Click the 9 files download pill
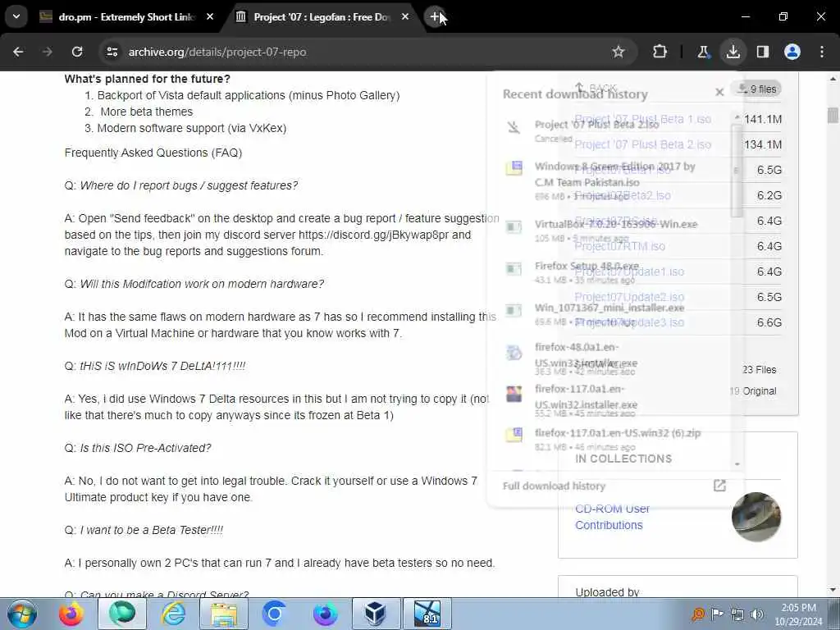Image resolution: width=840 pixels, height=630 pixels. [x=757, y=89]
